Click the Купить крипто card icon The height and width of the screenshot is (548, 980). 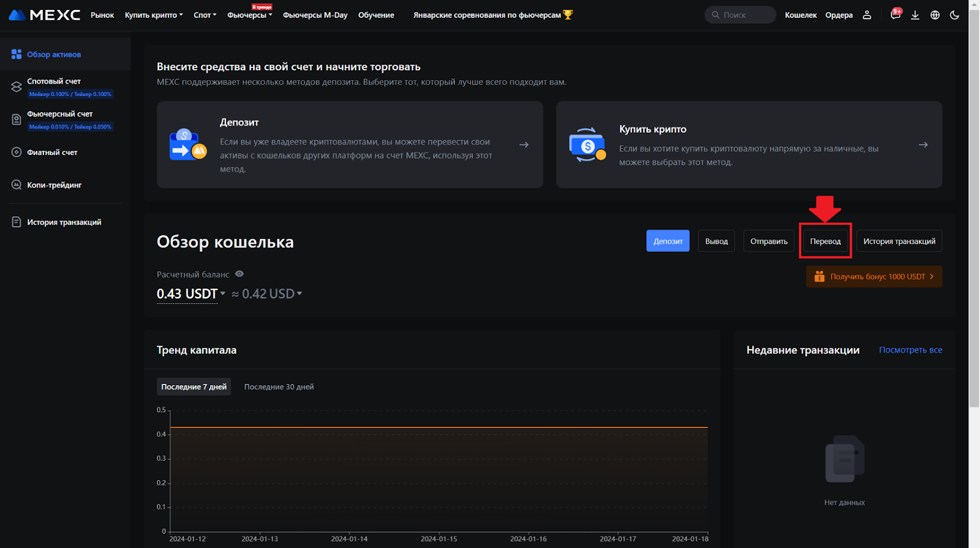[x=587, y=145]
